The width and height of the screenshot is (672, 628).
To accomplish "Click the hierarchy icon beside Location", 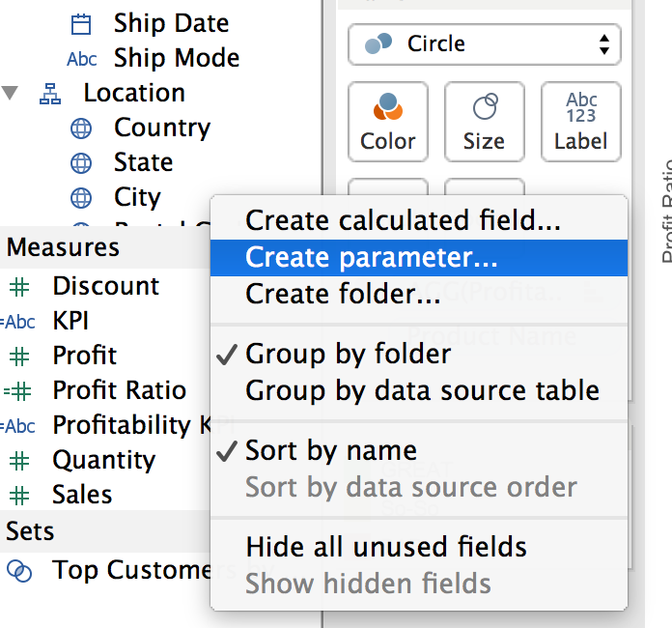I will [x=48, y=94].
